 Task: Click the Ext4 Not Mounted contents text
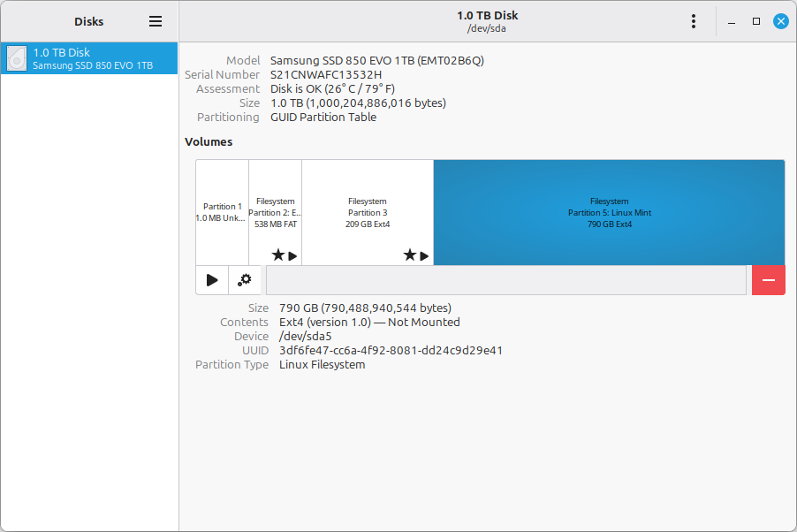(369, 322)
